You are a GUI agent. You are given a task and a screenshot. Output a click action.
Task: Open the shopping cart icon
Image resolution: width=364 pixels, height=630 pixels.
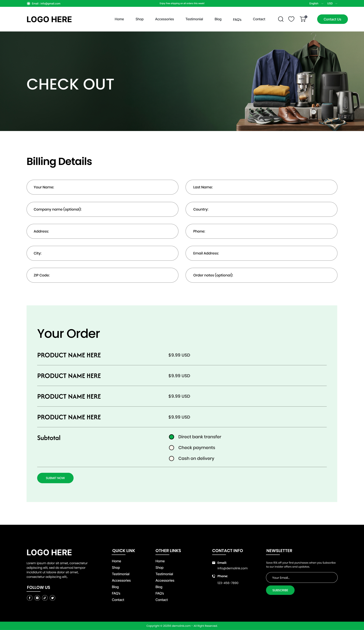(x=303, y=19)
